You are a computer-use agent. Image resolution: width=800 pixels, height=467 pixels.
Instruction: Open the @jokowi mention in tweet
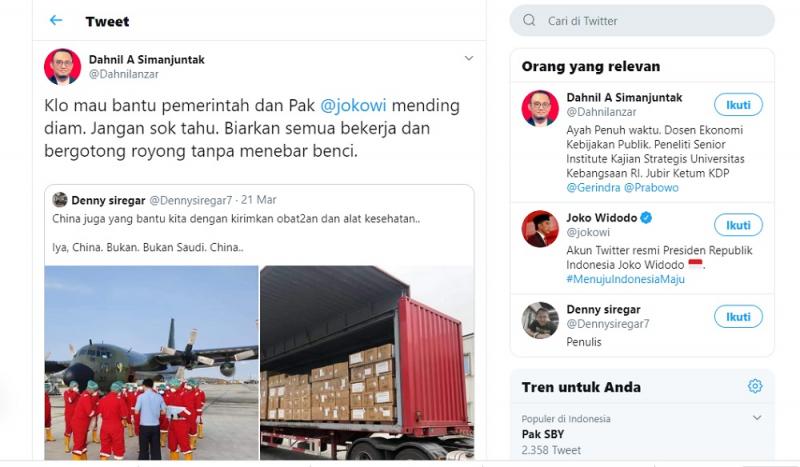click(x=353, y=105)
